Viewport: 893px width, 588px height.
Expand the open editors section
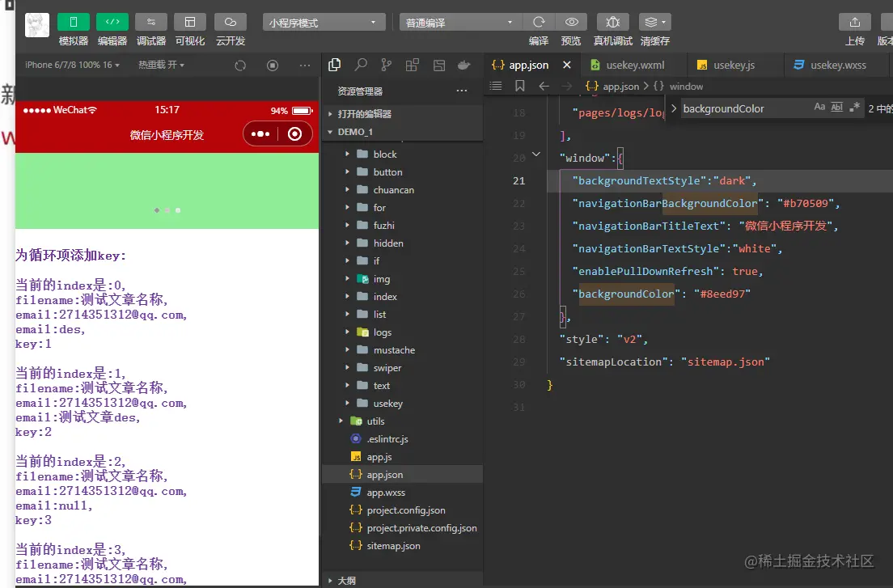[403, 114]
